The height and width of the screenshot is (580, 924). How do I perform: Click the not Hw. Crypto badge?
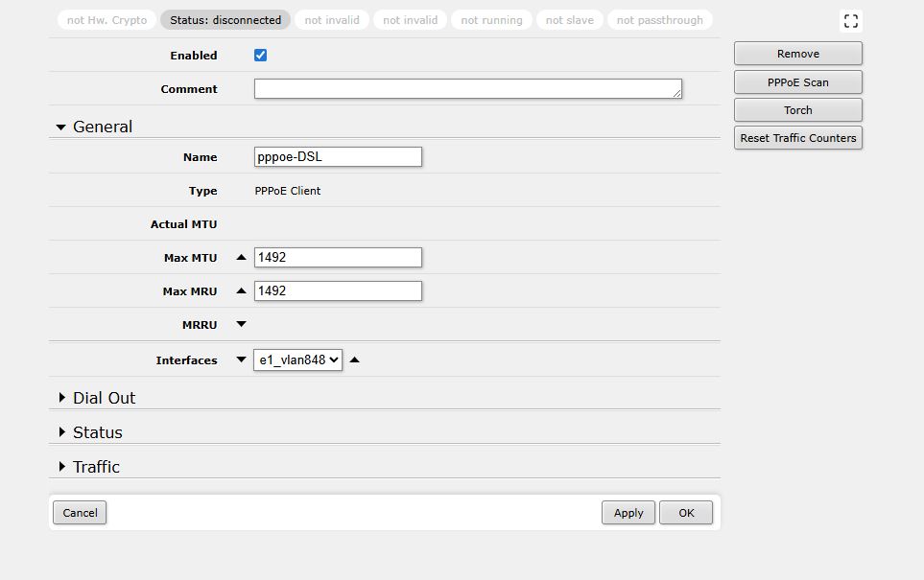coord(107,20)
